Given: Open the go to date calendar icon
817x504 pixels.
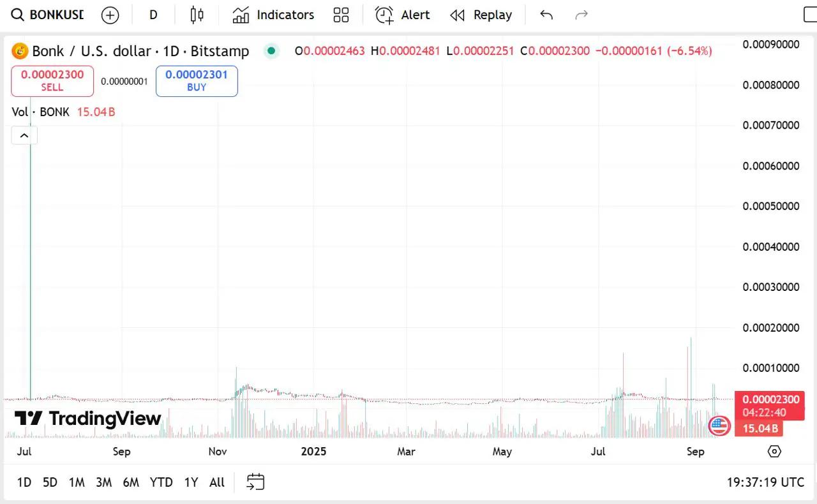Looking at the screenshot, I should [x=255, y=482].
